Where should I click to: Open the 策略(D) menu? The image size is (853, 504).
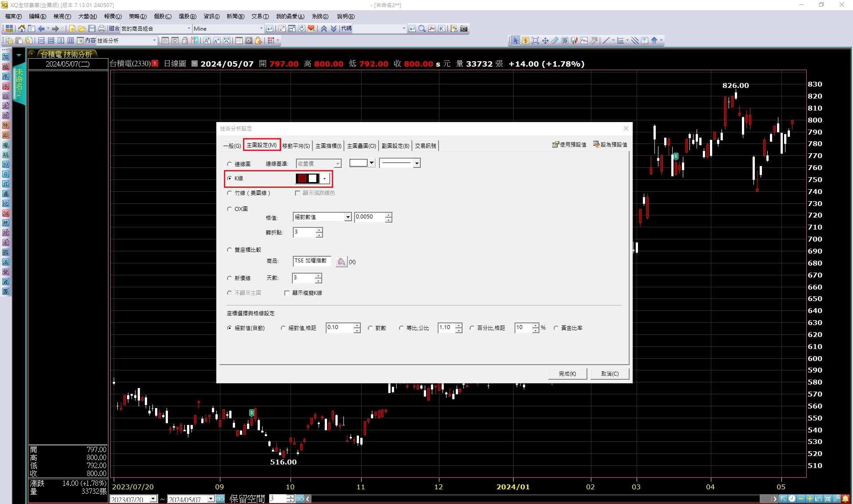tap(137, 16)
